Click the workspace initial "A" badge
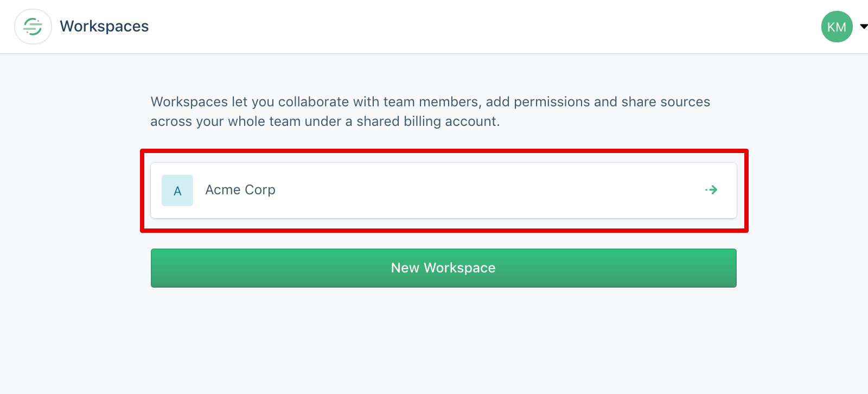The width and height of the screenshot is (868, 394). pyautogui.click(x=177, y=190)
